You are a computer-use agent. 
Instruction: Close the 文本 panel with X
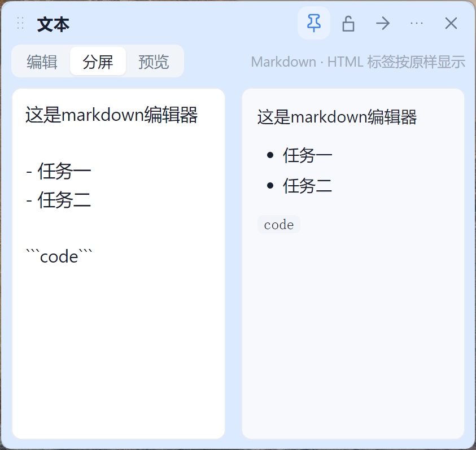pos(451,23)
